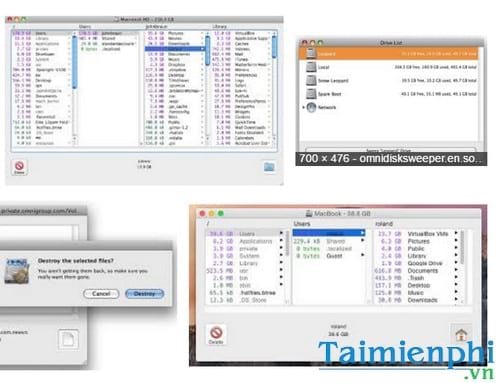Select the Dropbox row in Macintosh HD window
Screen dimensions: 500x383
(175, 64)
